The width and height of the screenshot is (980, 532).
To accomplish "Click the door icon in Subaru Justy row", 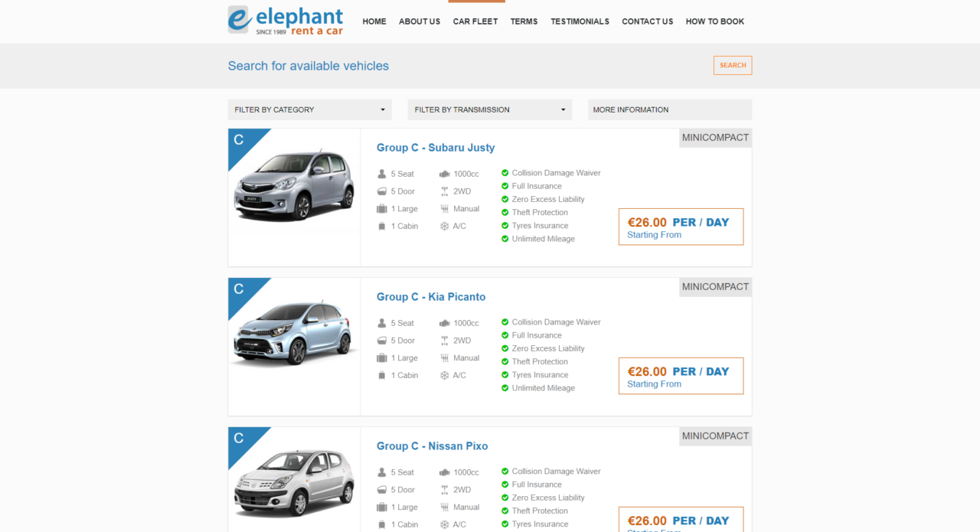I will [x=382, y=191].
